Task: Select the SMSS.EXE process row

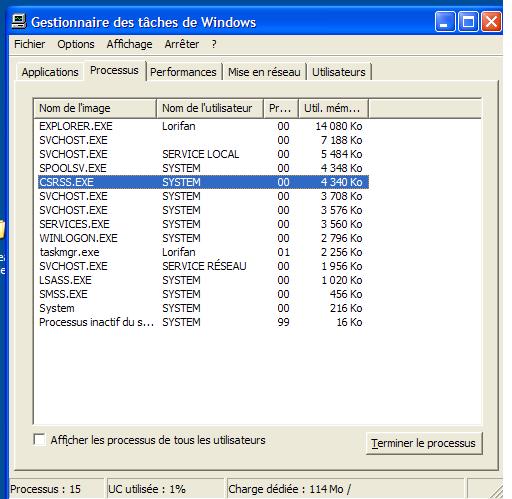Action: tap(203, 294)
